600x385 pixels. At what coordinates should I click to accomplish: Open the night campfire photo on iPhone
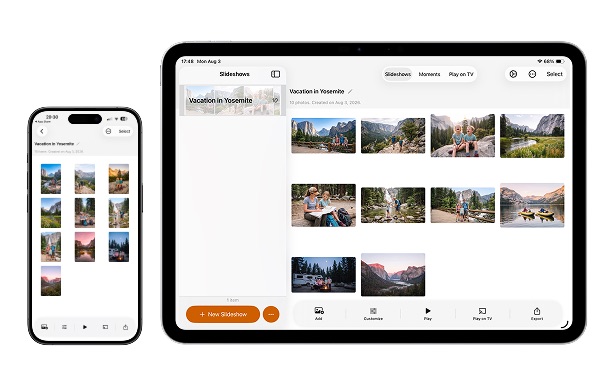coord(119,247)
